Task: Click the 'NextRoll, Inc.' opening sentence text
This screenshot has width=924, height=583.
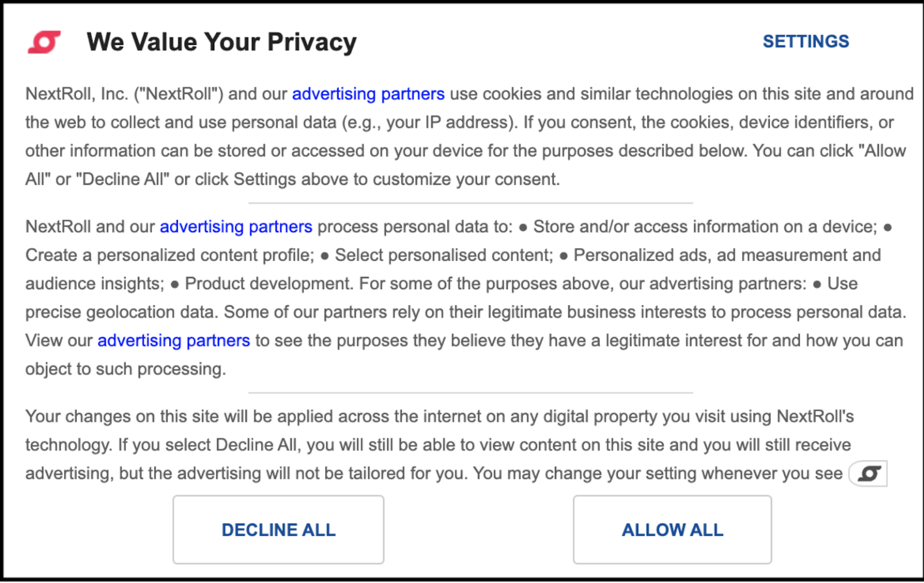Action: tap(77, 94)
